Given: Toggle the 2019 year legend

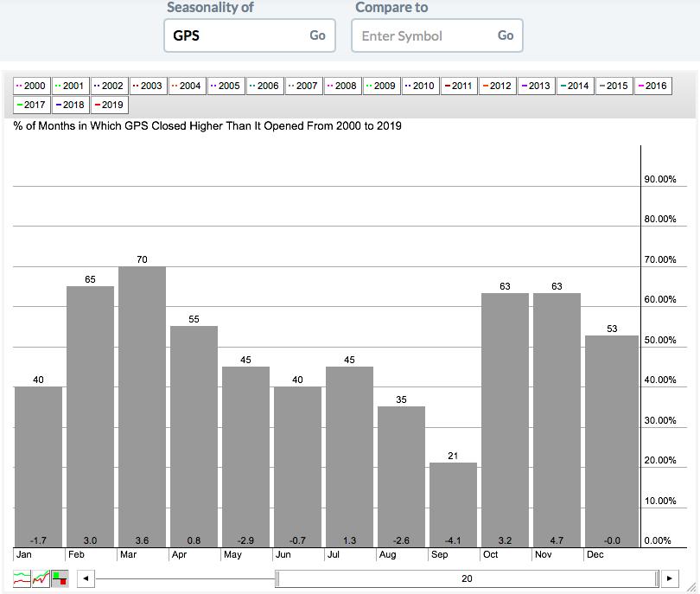Looking at the screenshot, I should pos(109,105).
